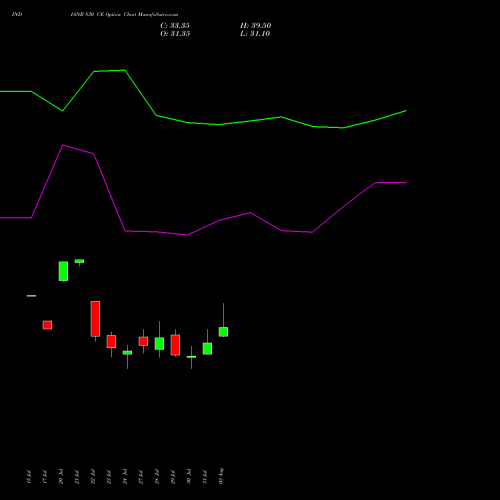Click the 23 Jul date label

(109, 477)
